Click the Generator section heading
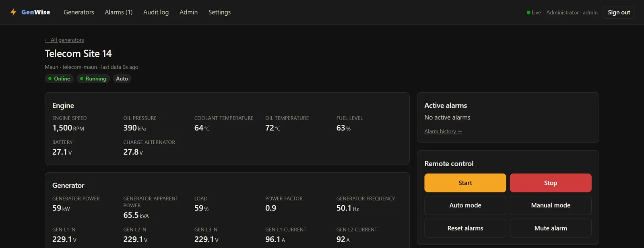Viewport: 644px width, 248px height. (68, 186)
